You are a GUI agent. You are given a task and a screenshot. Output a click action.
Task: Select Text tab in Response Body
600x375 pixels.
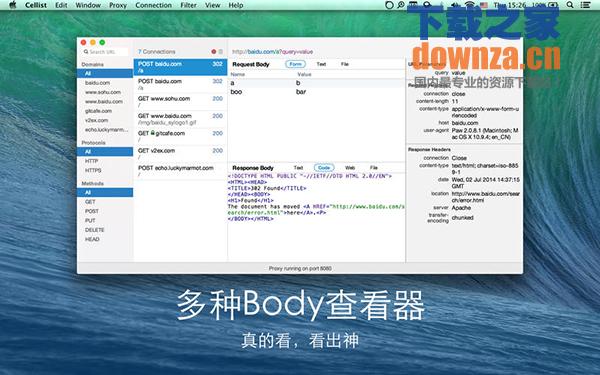pos(298,168)
